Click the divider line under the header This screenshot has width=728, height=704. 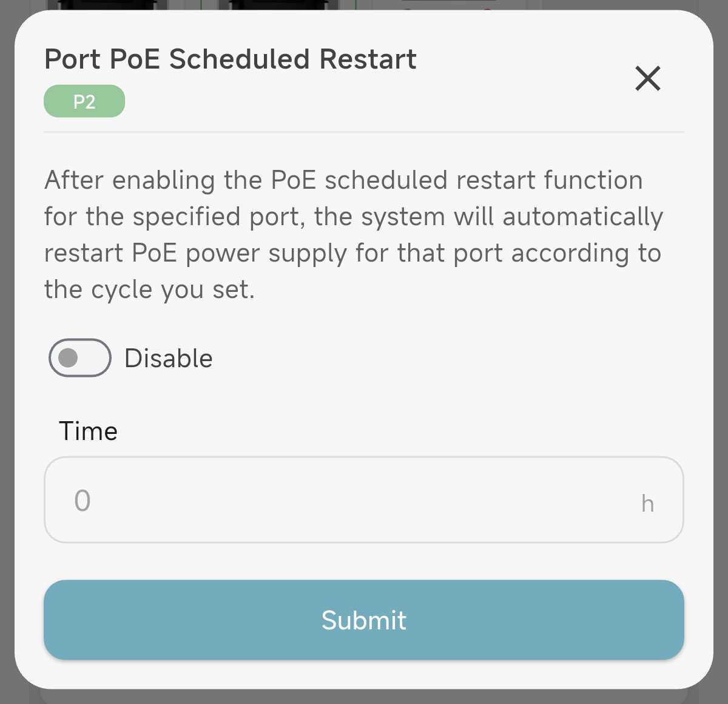point(364,132)
